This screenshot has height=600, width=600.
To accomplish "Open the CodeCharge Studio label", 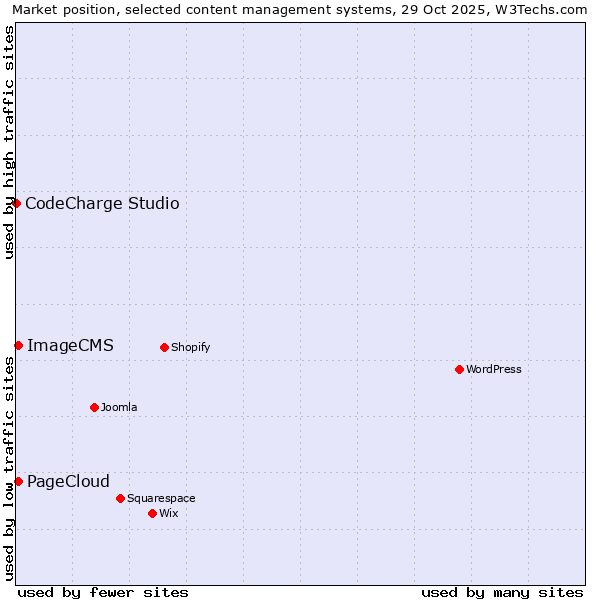I will click(102, 204).
